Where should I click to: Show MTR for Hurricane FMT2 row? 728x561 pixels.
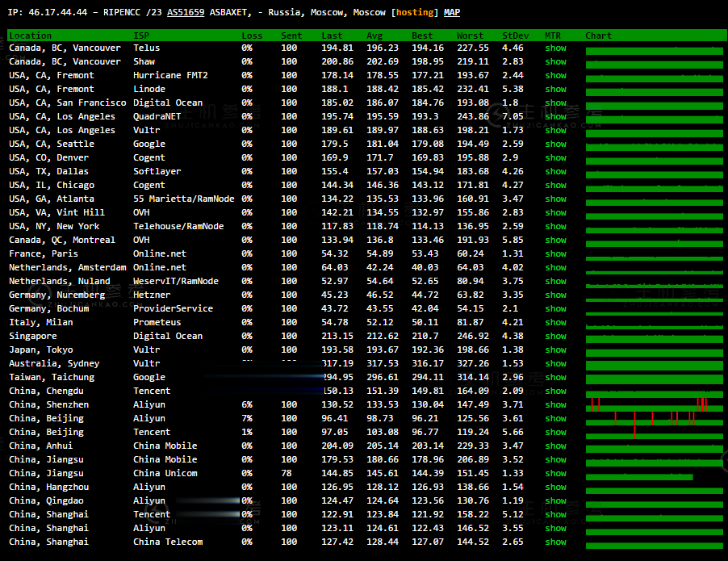tap(556, 75)
